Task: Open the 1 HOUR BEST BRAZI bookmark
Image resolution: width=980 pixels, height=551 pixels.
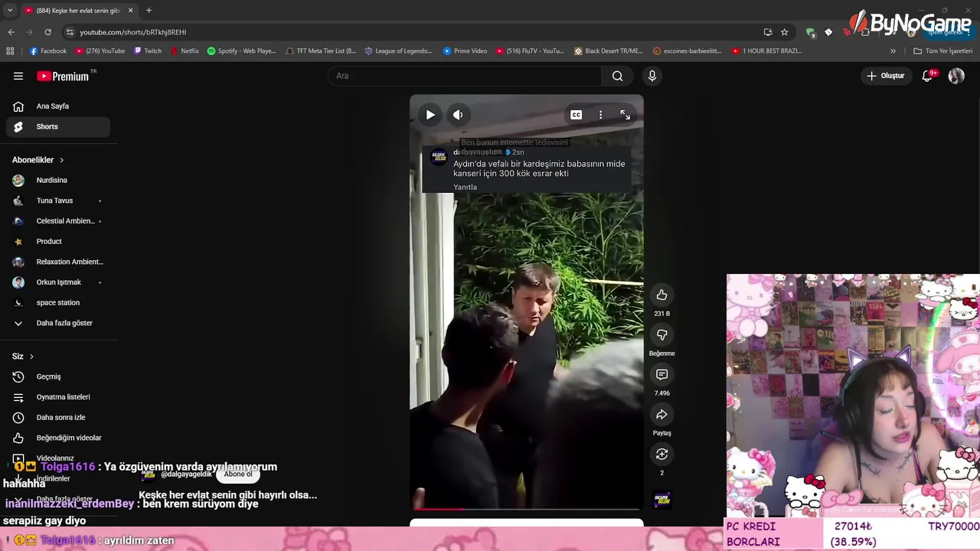Action: click(766, 51)
